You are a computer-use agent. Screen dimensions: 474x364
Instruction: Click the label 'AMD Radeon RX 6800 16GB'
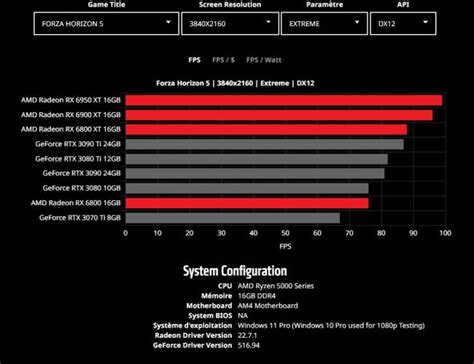coord(76,203)
